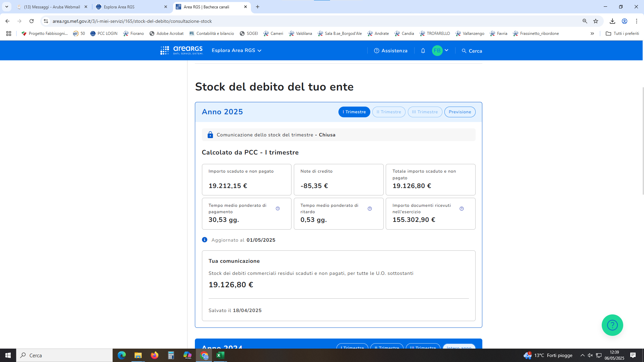Open Chrome downloads icon
Image resolution: width=644 pixels, height=362 pixels.
[x=612, y=21]
